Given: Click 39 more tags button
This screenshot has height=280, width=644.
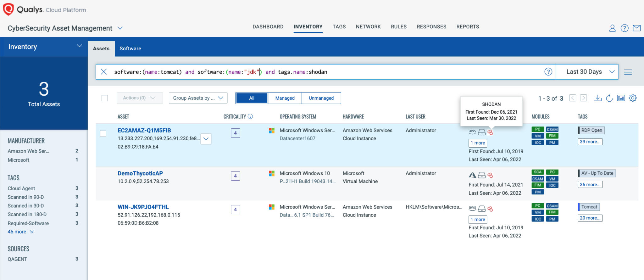Looking at the screenshot, I should (x=590, y=142).
